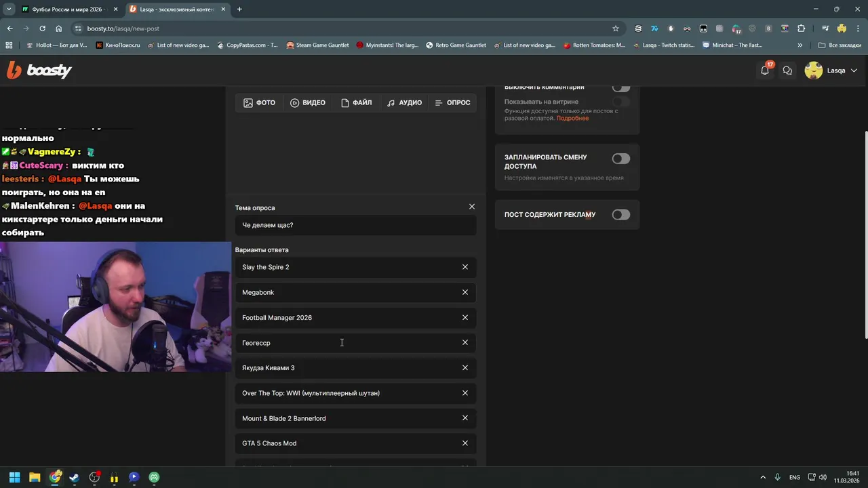Open Chrome media controls icon

tap(825, 28)
